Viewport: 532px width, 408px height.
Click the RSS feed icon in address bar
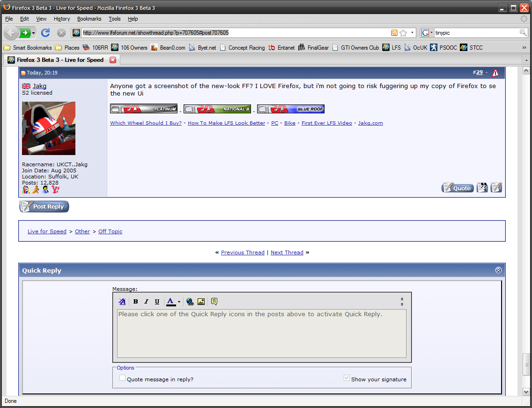click(394, 33)
